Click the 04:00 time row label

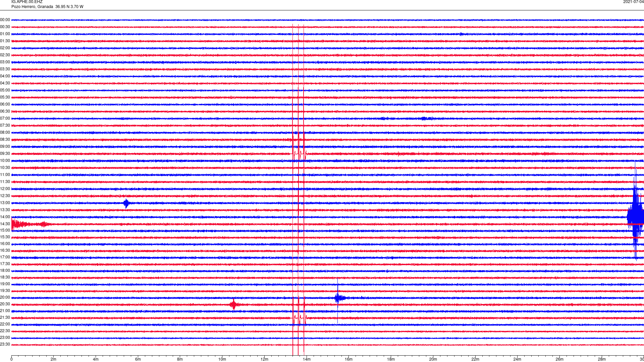5,76
